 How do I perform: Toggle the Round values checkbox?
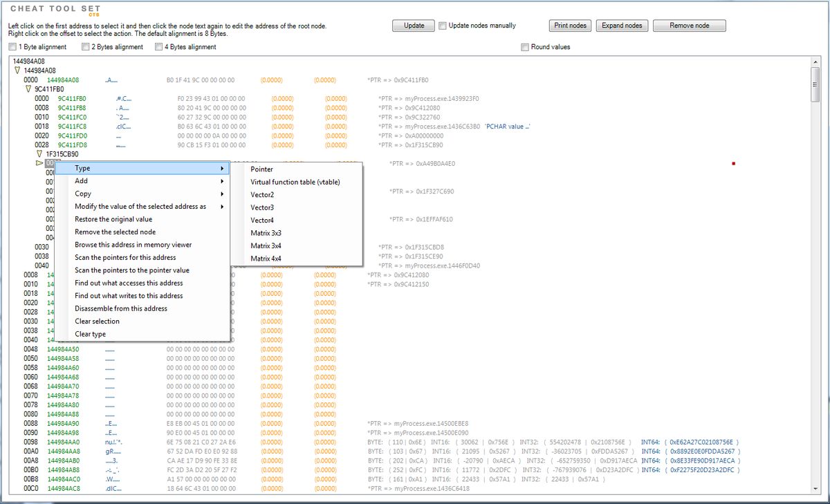click(x=525, y=47)
